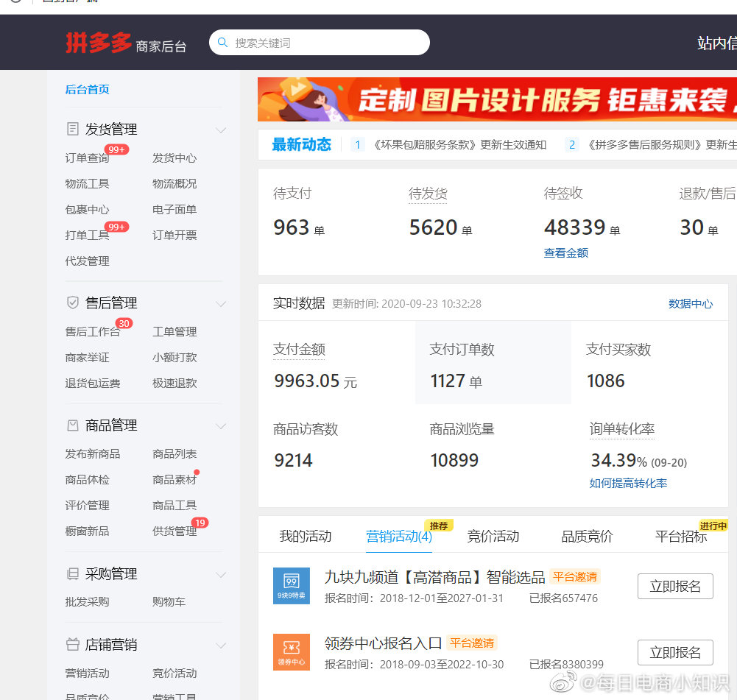Open 打单工具 in sidebar
Screen dimensions: 737x700
88,235
